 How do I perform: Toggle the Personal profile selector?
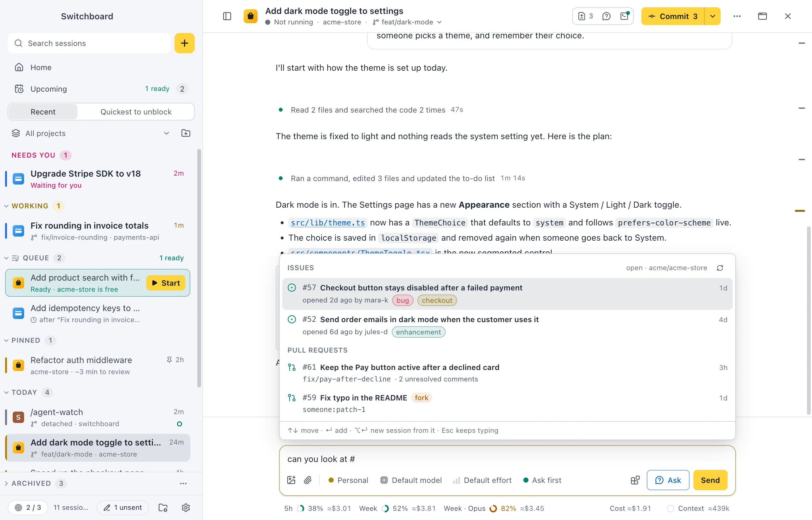tap(348, 480)
